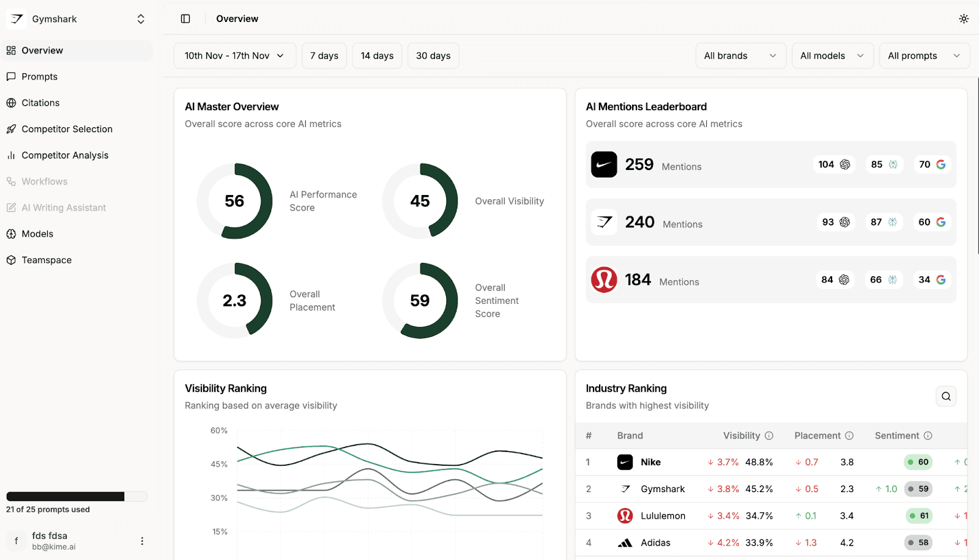The width and height of the screenshot is (979, 560).
Task: Click Gymshark's 87 mentions badge
Action: [884, 222]
